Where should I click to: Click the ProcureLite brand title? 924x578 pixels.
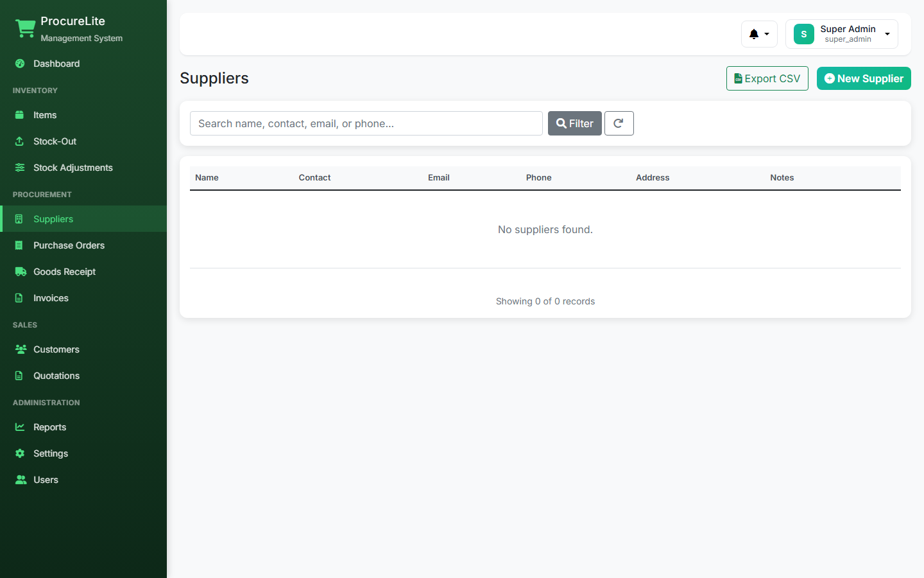tap(73, 21)
